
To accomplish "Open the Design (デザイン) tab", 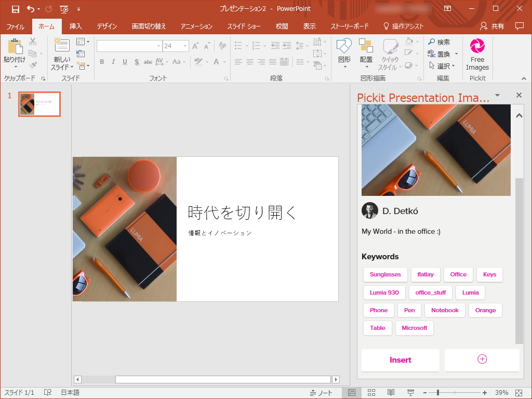I will (x=107, y=26).
